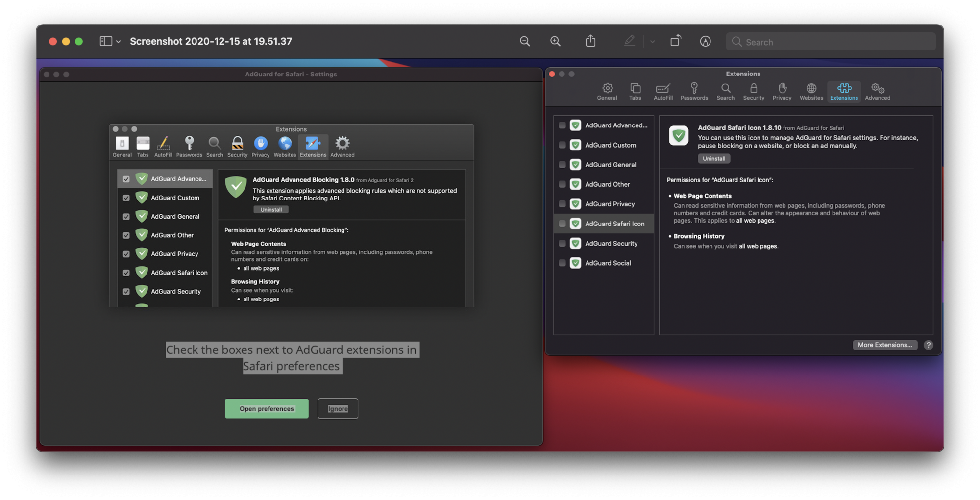Show the Markup toolbar via pen-circle icon
This screenshot has height=500, width=980.
coord(705,41)
